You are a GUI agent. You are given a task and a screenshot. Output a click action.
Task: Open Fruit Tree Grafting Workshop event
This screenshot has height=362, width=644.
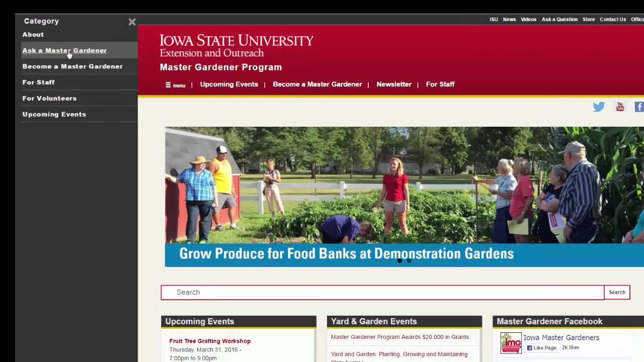(210, 341)
